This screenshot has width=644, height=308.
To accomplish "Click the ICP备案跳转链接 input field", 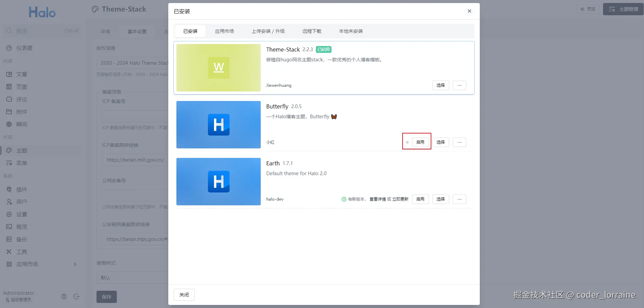I will click(x=135, y=160).
